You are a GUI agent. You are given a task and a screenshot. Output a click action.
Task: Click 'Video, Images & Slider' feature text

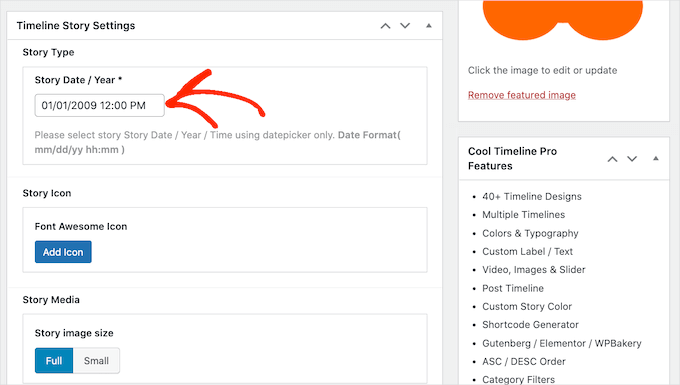tap(534, 270)
